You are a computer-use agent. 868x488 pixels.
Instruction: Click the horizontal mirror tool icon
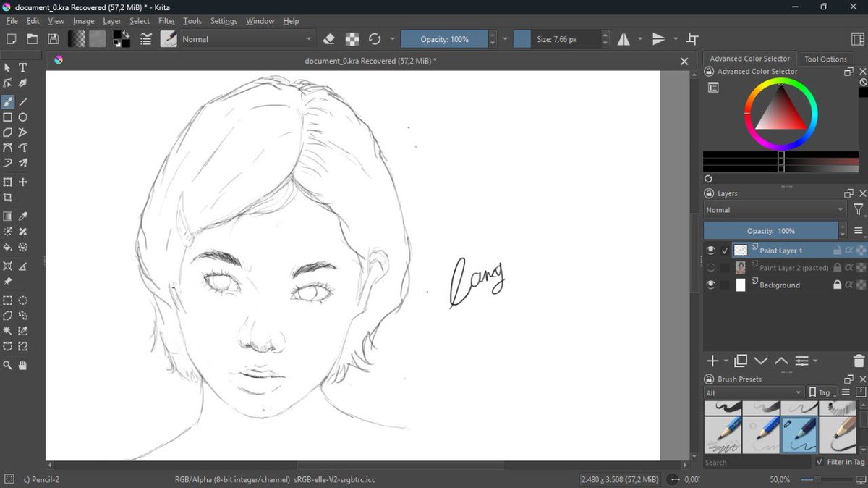coord(624,39)
